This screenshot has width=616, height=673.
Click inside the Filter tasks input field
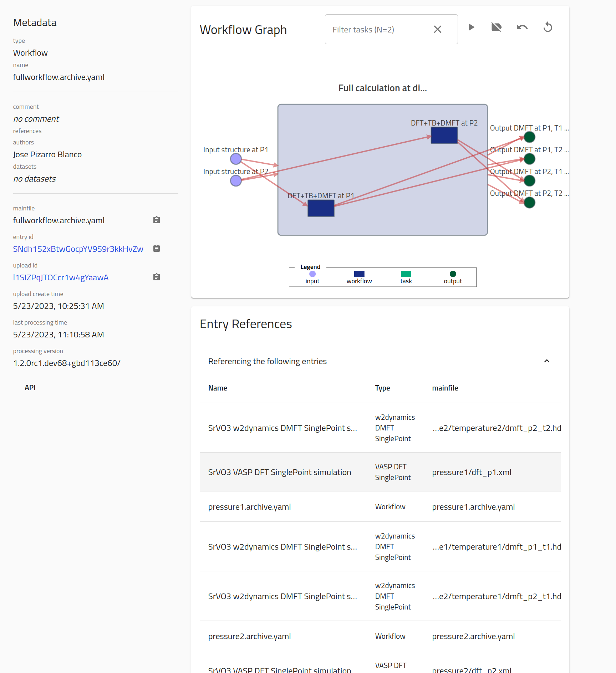click(378, 30)
